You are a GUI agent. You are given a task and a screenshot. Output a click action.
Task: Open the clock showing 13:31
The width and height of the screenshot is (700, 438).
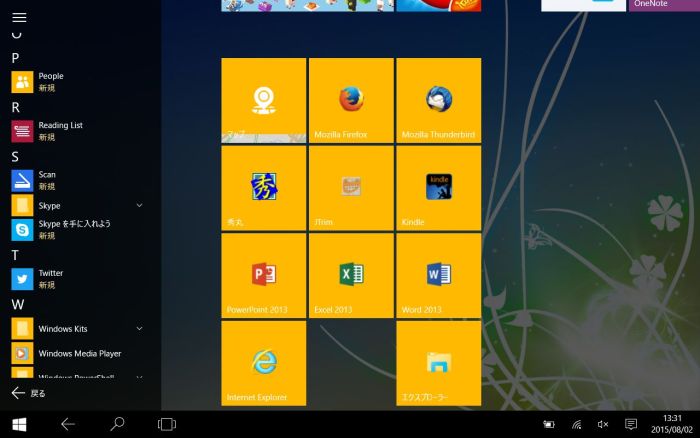coord(672,424)
